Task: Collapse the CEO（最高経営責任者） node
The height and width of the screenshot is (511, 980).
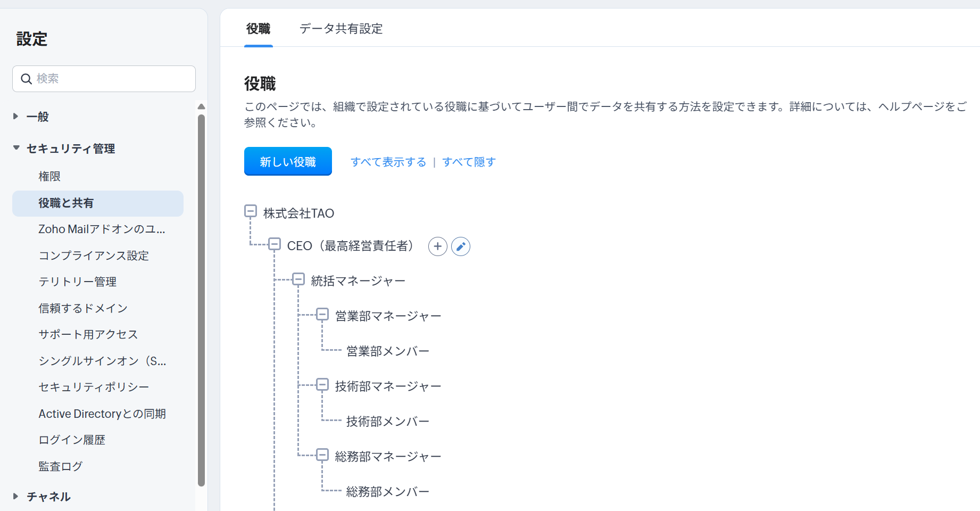Action: click(x=275, y=244)
